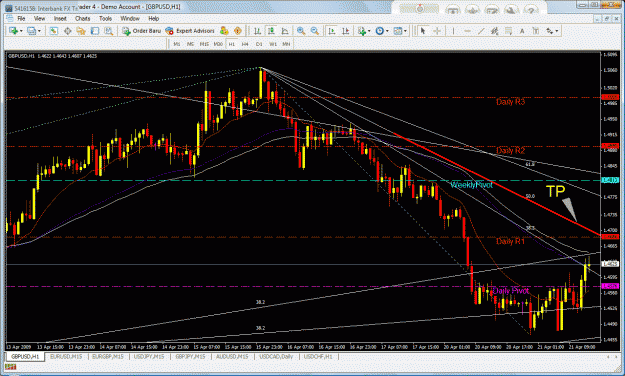Screen dimensions: 625x376
Task: Select the Text Label tool
Action: [x=536, y=31]
